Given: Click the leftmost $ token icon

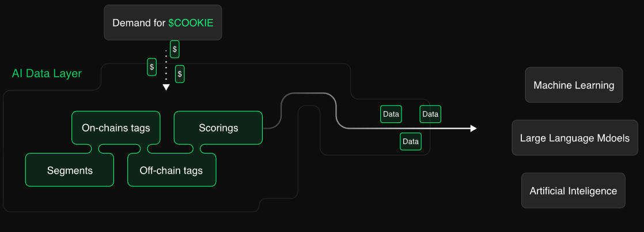Looking at the screenshot, I should coord(152,67).
